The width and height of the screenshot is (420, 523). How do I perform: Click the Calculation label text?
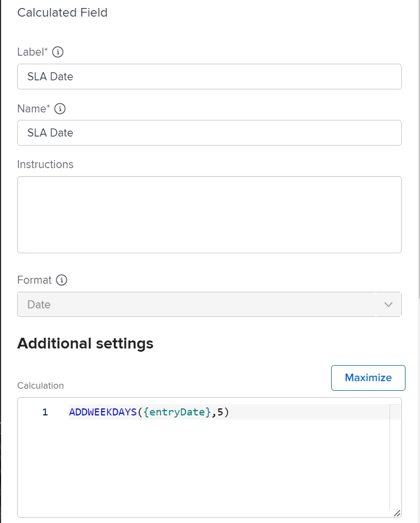click(x=40, y=385)
